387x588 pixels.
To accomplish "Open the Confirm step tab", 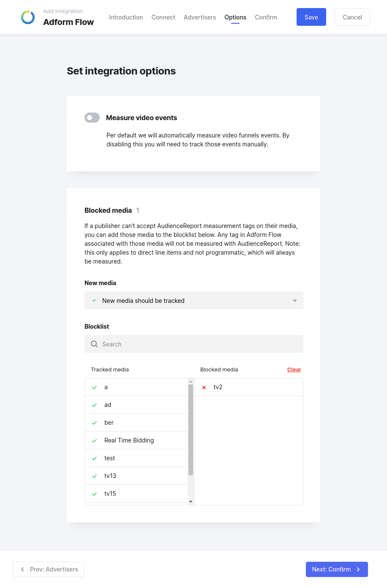I will click(x=266, y=17).
